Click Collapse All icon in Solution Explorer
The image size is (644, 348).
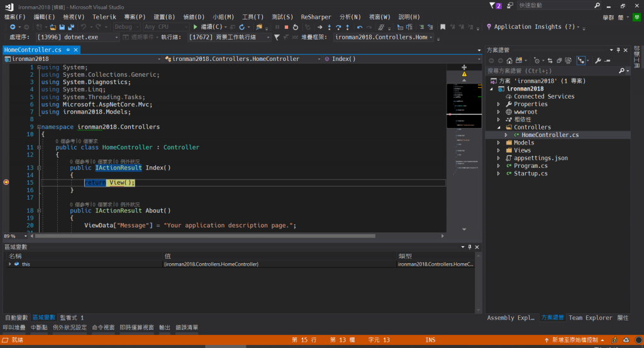coord(558,60)
